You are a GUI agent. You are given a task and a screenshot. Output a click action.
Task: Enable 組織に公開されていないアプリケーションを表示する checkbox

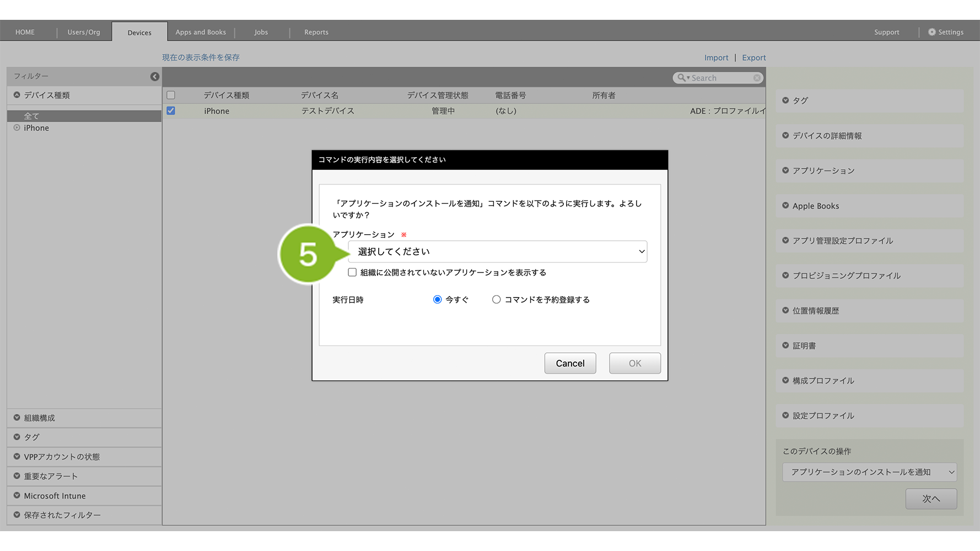coord(352,272)
